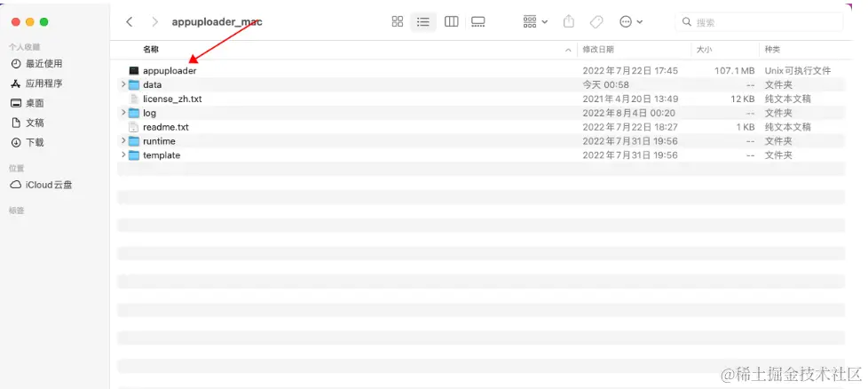
Task: Expand the log folder
Action: click(123, 113)
